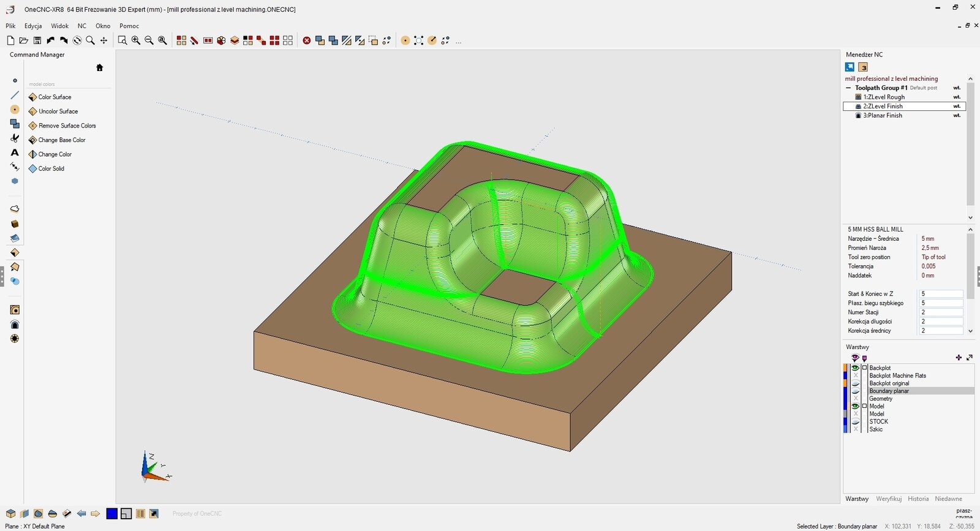Select the 3:Planar Finish operation
The width and height of the screenshot is (980, 531).
(882, 115)
